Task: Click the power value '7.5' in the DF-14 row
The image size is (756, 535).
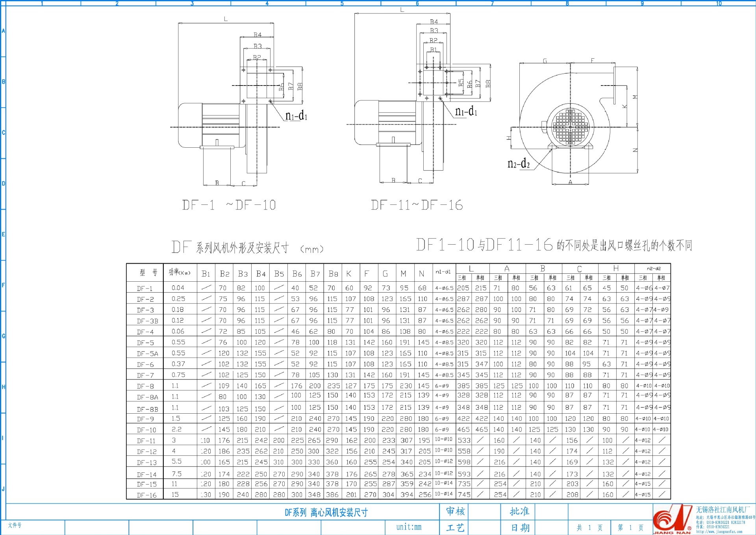Action: (x=177, y=474)
